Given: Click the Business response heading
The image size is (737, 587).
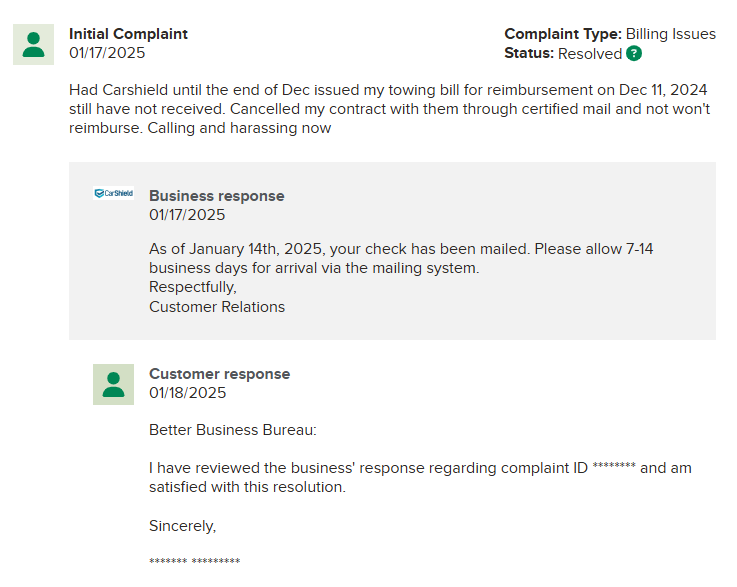Looking at the screenshot, I should point(216,196).
